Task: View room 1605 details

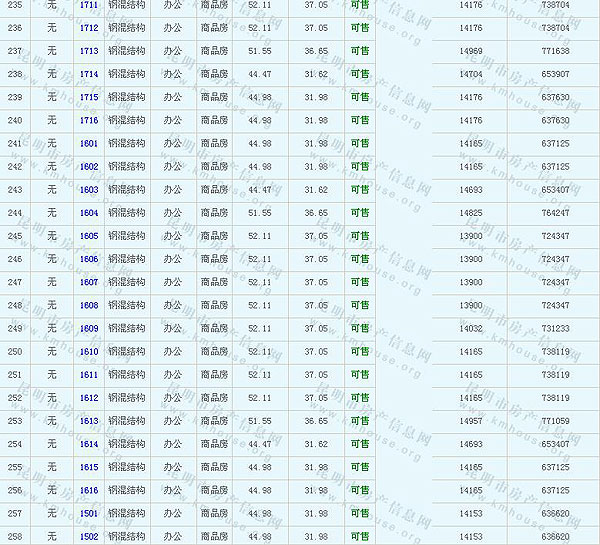Action: [89, 236]
